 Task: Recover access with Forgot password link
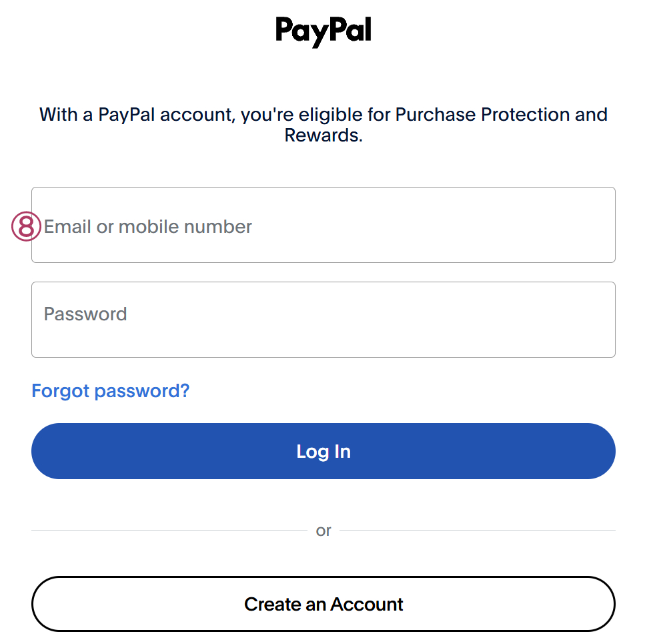pos(111,391)
